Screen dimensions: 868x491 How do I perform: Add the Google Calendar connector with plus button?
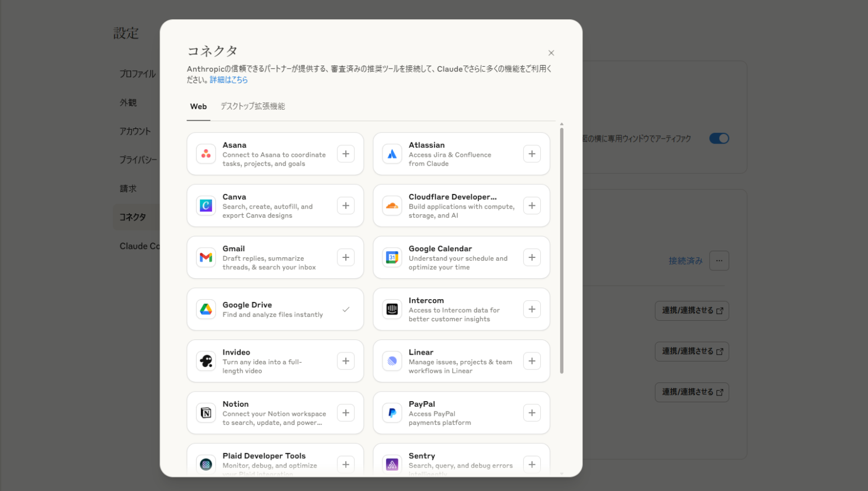(x=531, y=257)
